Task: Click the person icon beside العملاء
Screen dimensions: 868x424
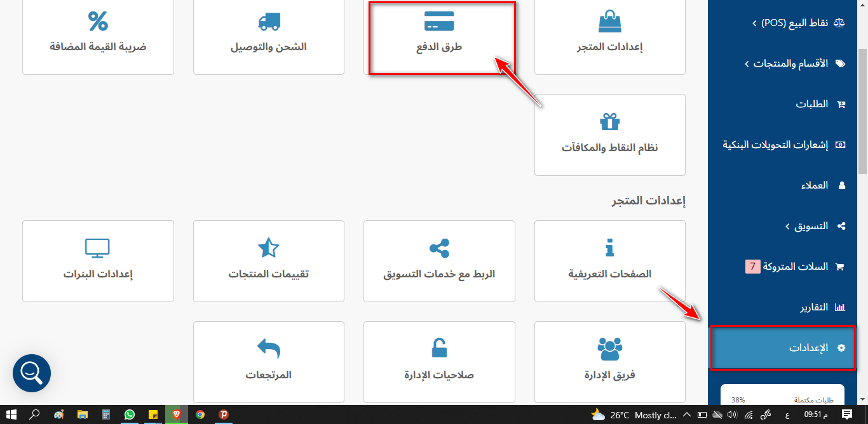Action: click(842, 185)
